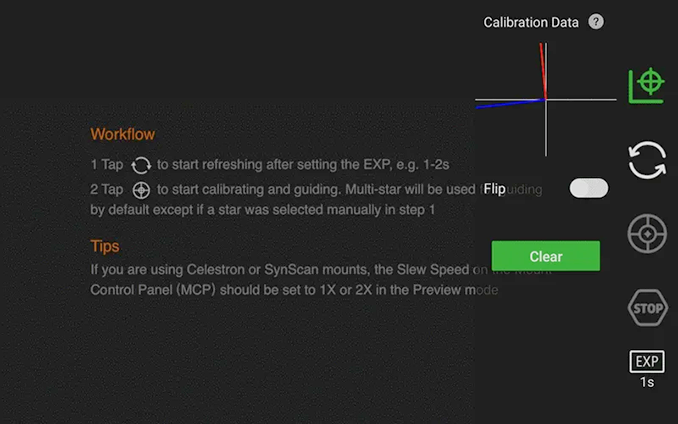Open the green guide graph crosshair icon
This screenshot has height=424, width=678.
click(646, 86)
